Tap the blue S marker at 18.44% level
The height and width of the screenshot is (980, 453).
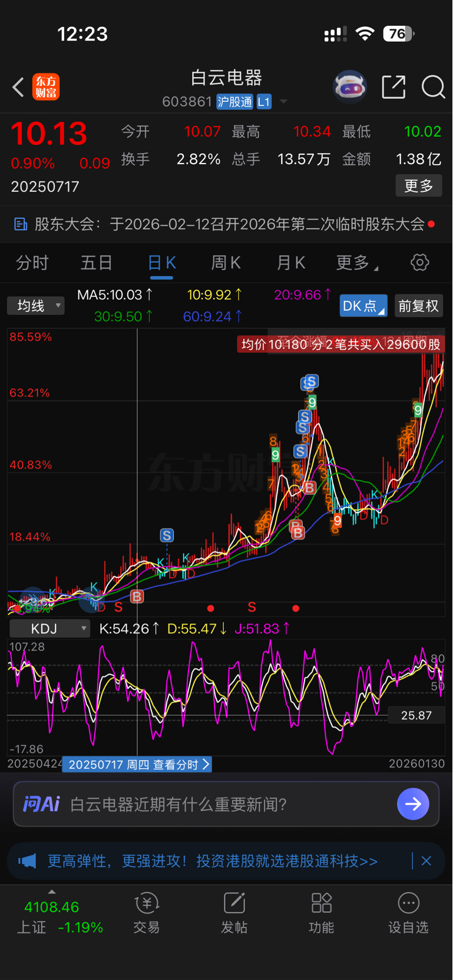tap(167, 536)
